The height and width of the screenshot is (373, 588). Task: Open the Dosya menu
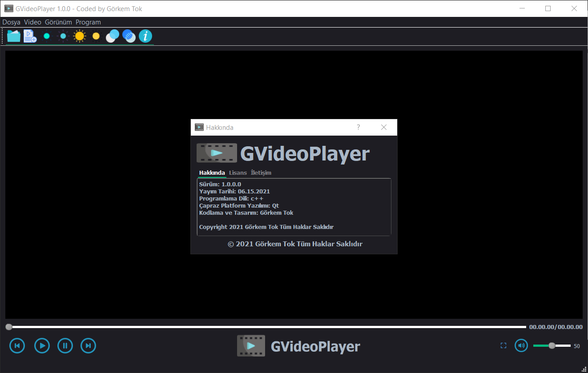coord(11,22)
